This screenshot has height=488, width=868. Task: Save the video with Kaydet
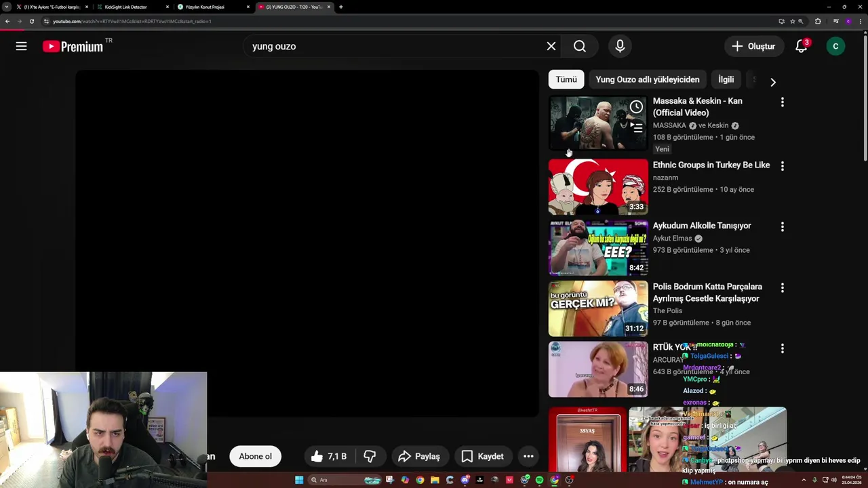[x=482, y=456]
